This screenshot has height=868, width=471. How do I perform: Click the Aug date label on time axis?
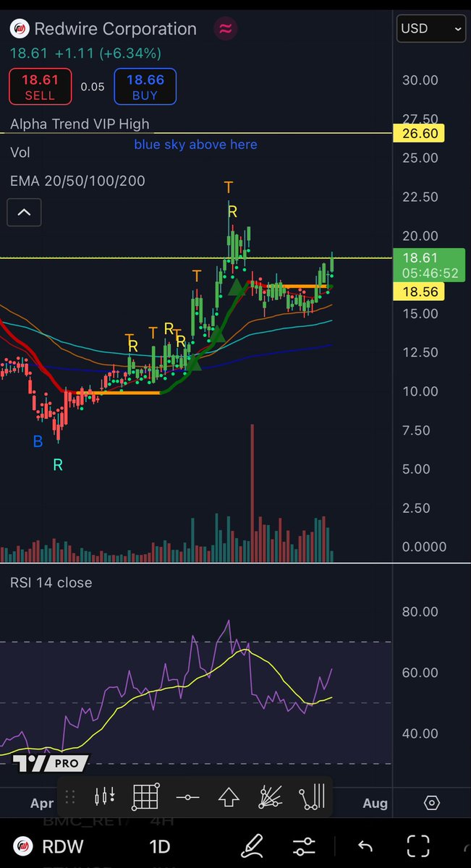375,803
